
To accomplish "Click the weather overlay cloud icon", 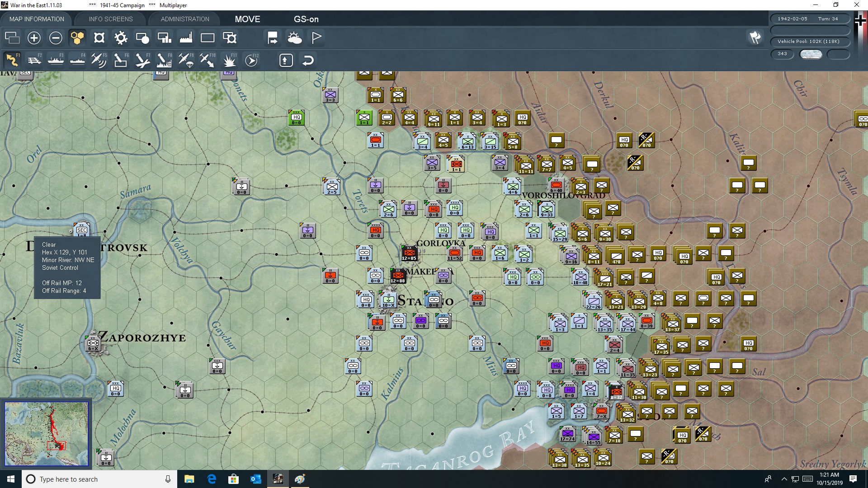I will point(295,38).
